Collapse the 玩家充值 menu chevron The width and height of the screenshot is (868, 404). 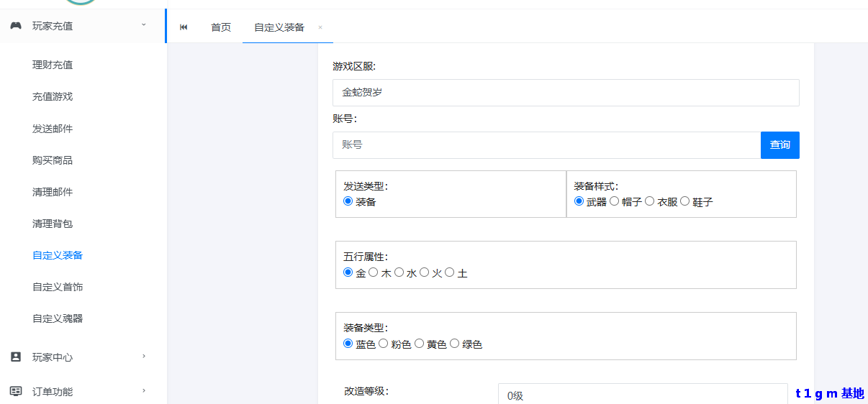click(x=143, y=25)
